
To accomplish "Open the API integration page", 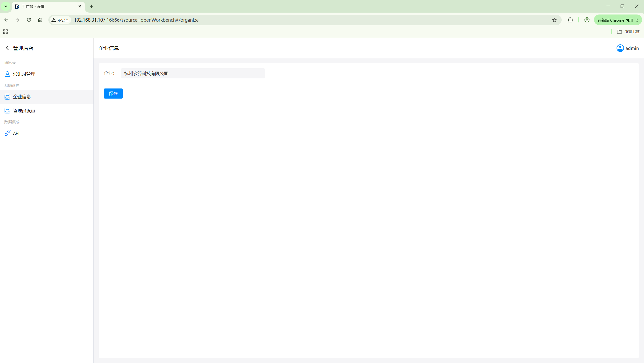I will tap(16, 133).
